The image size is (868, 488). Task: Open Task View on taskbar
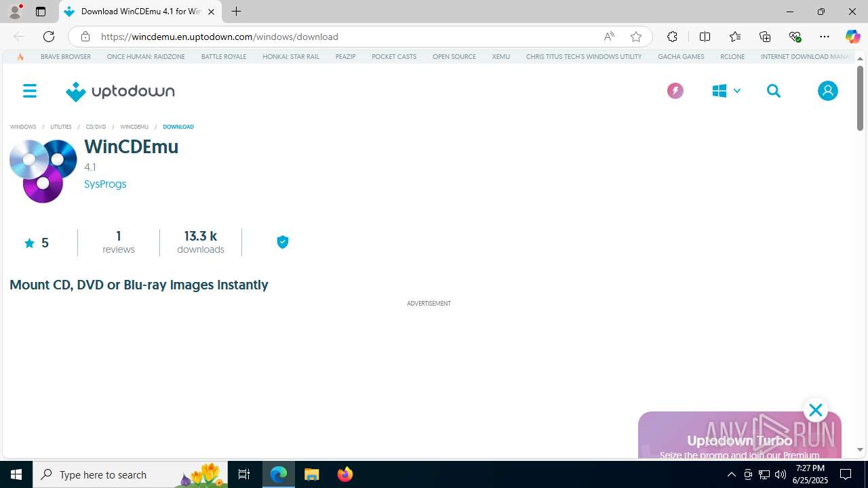pyautogui.click(x=244, y=474)
